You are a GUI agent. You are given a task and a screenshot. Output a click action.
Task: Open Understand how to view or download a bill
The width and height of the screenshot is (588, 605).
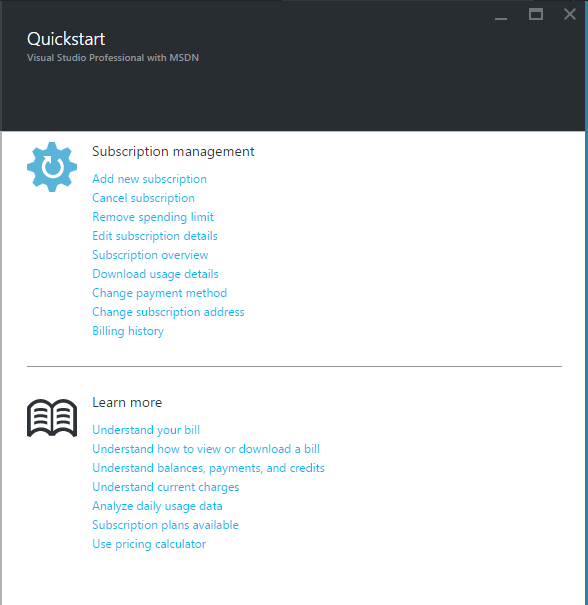tap(206, 449)
